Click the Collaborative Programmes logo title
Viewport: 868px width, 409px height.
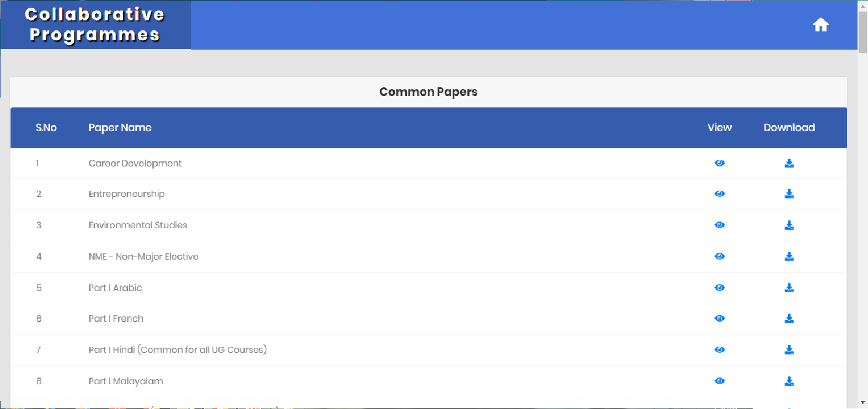[x=95, y=25]
